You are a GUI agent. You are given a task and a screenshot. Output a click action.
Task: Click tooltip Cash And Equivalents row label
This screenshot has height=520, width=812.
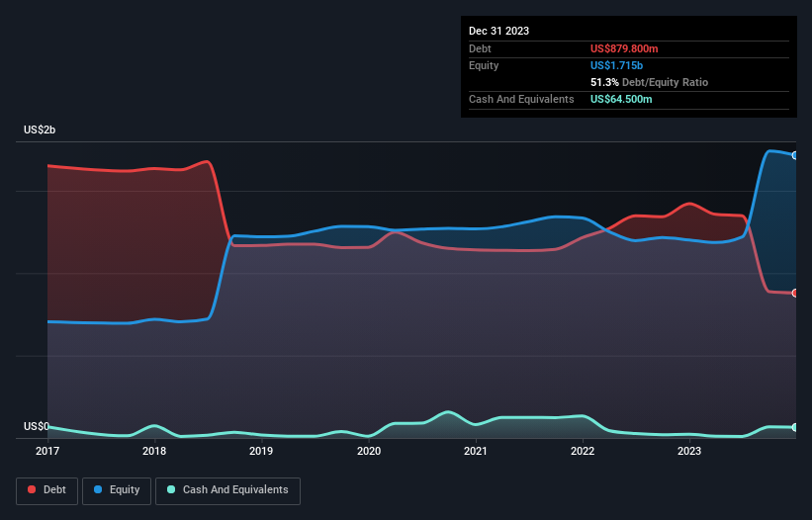[x=521, y=99]
